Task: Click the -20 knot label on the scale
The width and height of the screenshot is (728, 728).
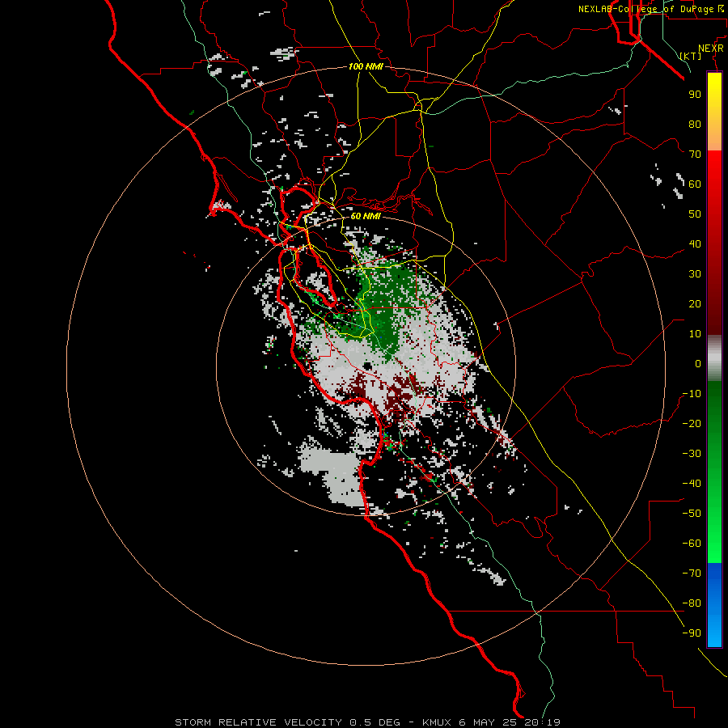Action: pos(692,424)
